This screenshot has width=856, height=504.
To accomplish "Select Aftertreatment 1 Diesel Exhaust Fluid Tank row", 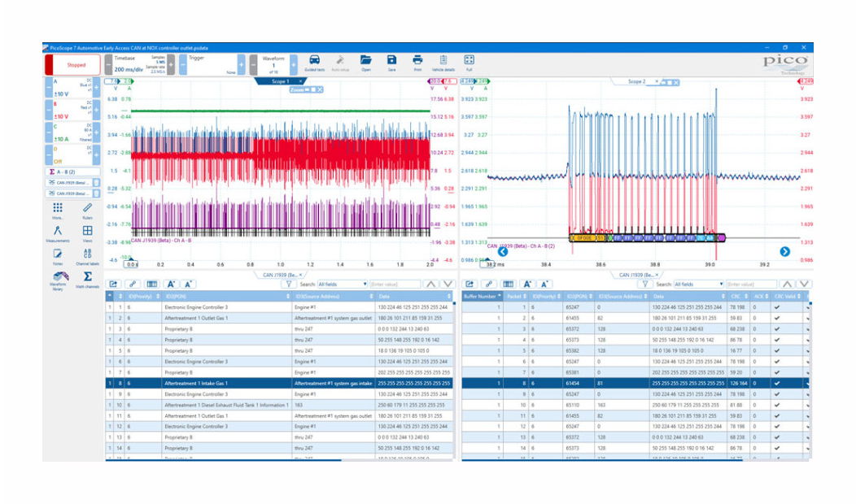I will click(x=279, y=406).
